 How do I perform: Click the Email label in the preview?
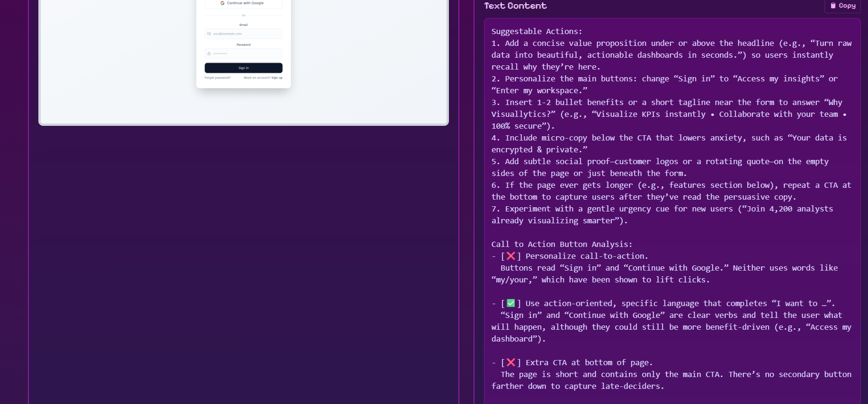243,25
